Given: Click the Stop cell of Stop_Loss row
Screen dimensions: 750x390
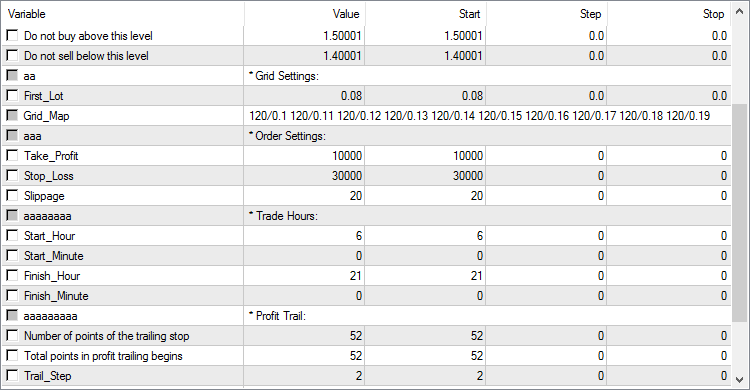Looking at the screenshot, I should (x=669, y=176).
